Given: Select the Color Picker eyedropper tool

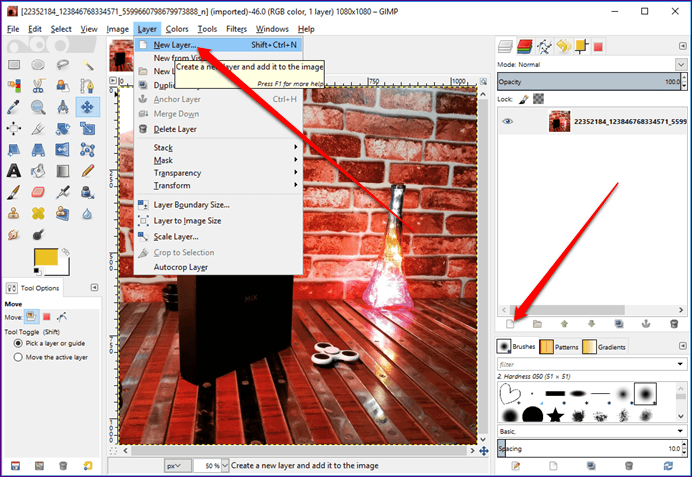Looking at the screenshot, I should coord(14,107).
